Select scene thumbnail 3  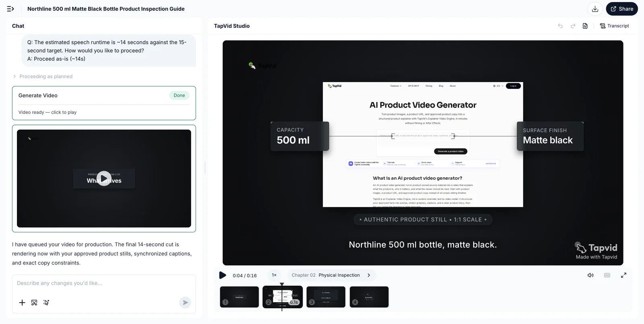(x=326, y=297)
